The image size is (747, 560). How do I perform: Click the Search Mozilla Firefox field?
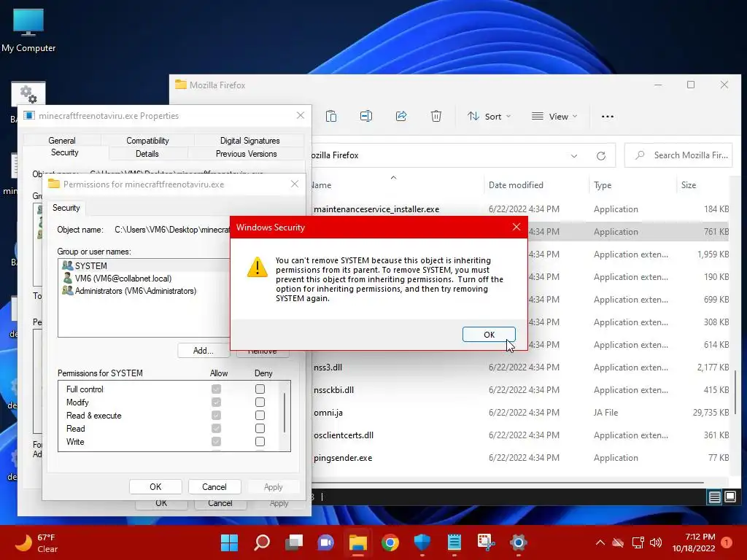click(x=678, y=155)
